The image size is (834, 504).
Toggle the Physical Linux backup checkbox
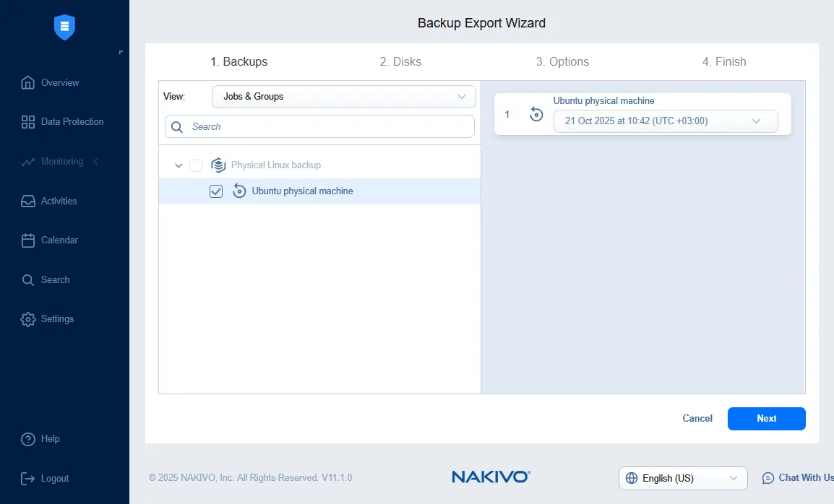(x=196, y=165)
